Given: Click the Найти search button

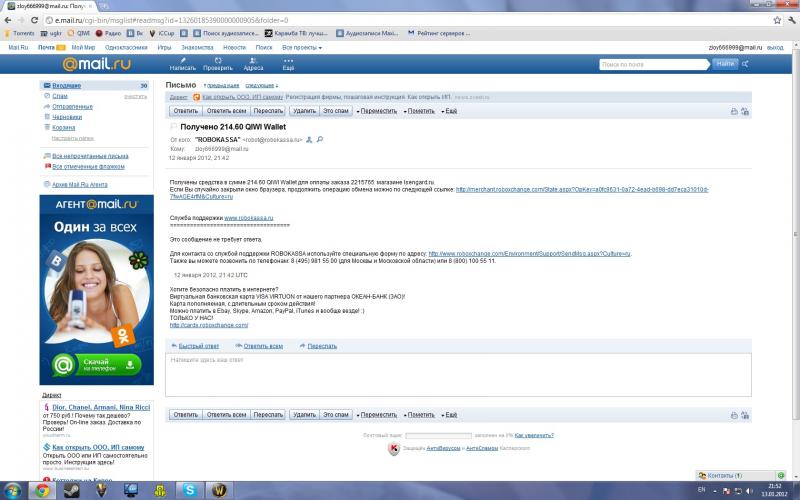Looking at the screenshot, I should pos(725,64).
